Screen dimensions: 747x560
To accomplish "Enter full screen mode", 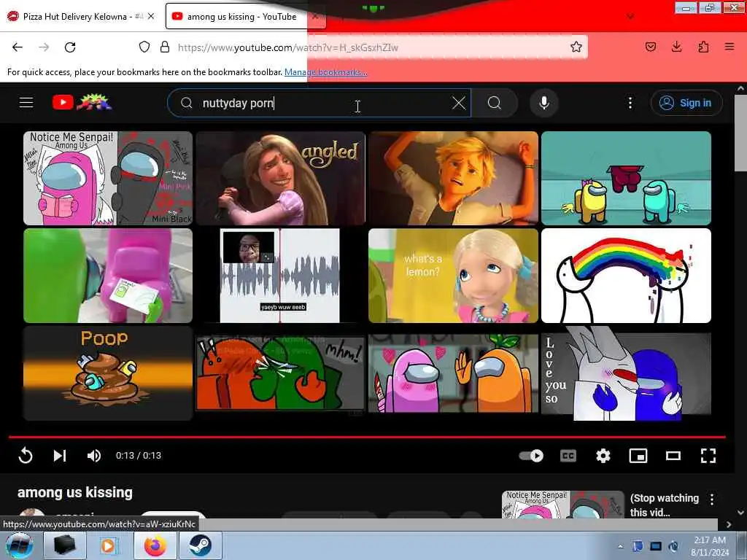I will 708,456.
